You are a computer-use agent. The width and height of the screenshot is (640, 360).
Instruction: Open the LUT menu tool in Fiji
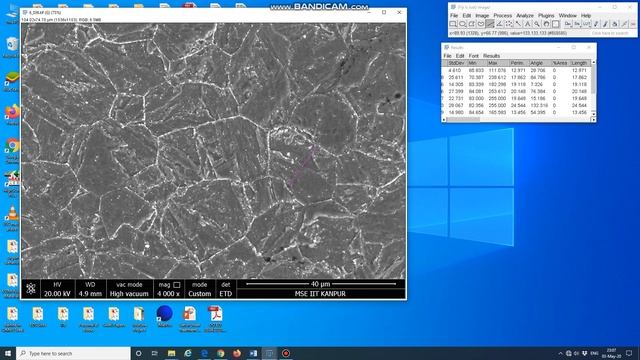click(587, 24)
